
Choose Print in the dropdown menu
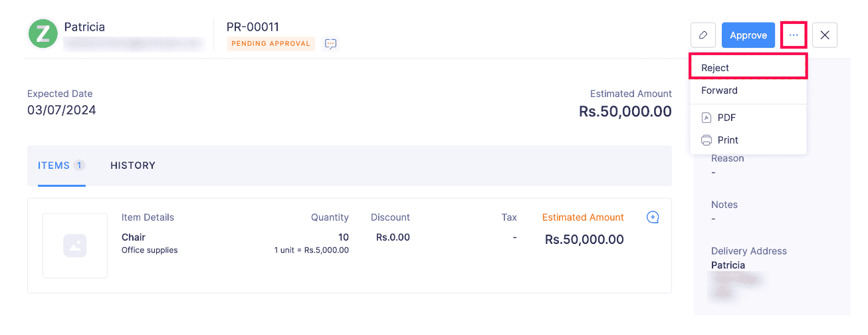(x=748, y=140)
